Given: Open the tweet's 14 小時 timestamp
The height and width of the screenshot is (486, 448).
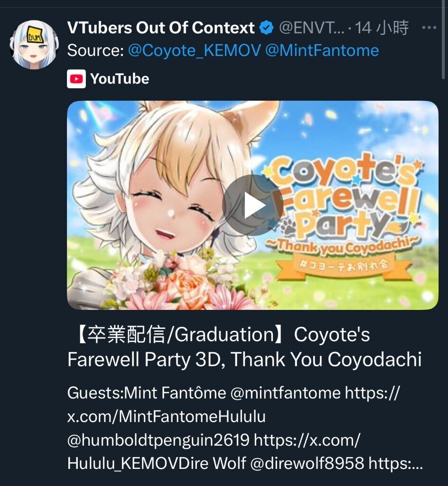Looking at the screenshot, I should tap(382, 28).
